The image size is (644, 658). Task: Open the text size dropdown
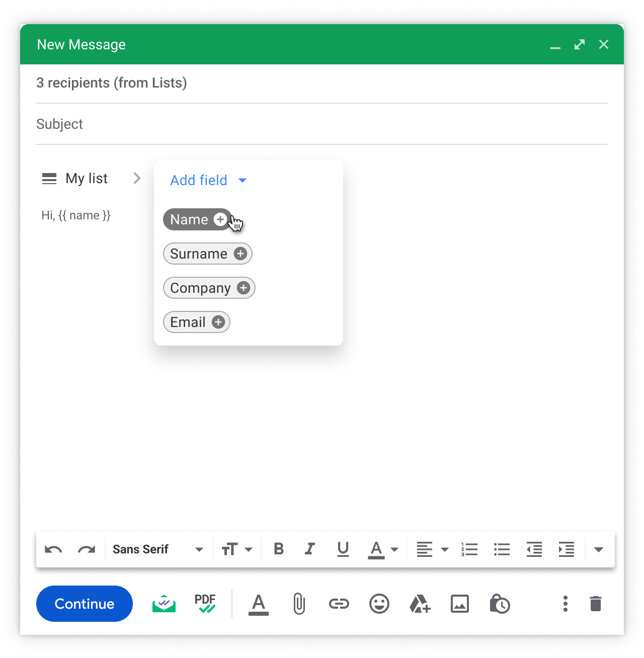click(237, 549)
